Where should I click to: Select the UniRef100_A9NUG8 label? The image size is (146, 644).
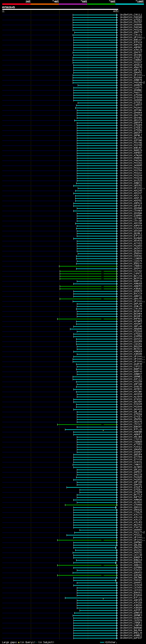tap(131, 284)
